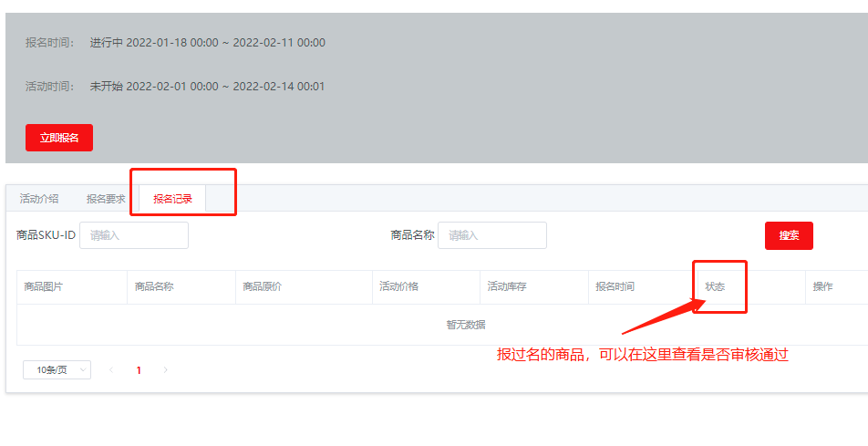The height and width of the screenshot is (446, 868).
Task: Select the 报名记录 tab
Action: coord(172,199)
